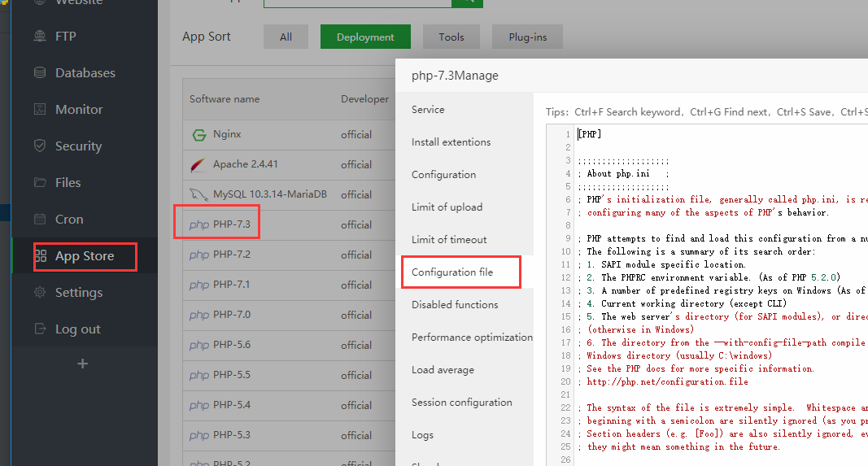The height and width of the screenshot is (466, 868).
Task: Click the Log out icon
Action: click(40, 329)
